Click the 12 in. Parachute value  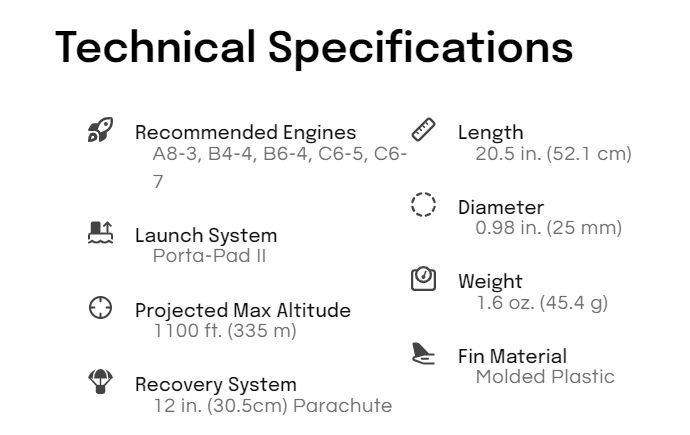pos(272,405)
